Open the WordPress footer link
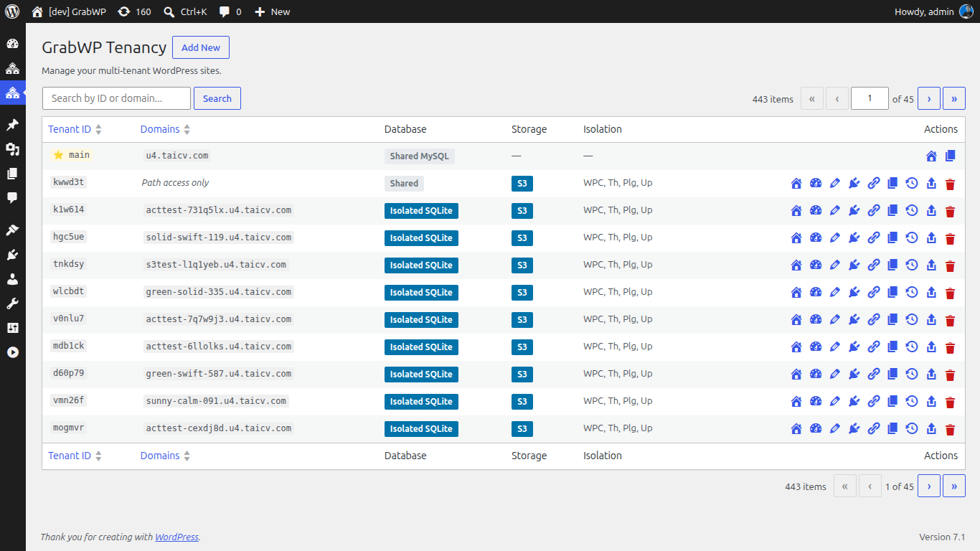Screen dimensions: 980x551 tap(176, 537)
